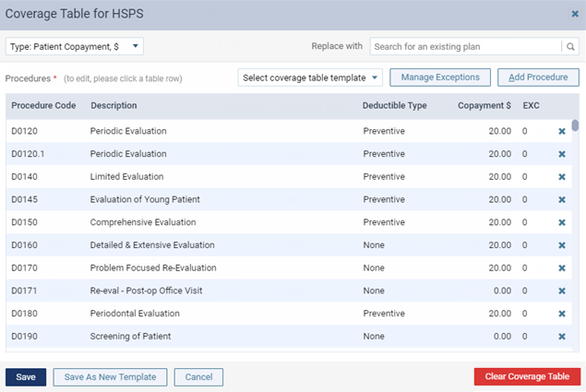This screenshot has height=392, width=586.
Task: Click the Add Procedure button
Action: click(x=538, y=77)
